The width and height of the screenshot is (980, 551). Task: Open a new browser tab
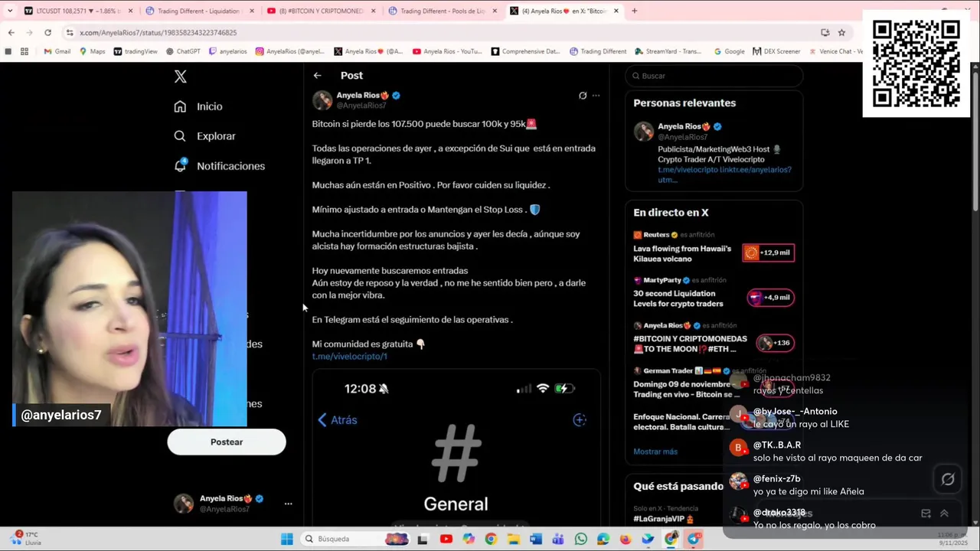pyautogui.click(x=634, y=11)
